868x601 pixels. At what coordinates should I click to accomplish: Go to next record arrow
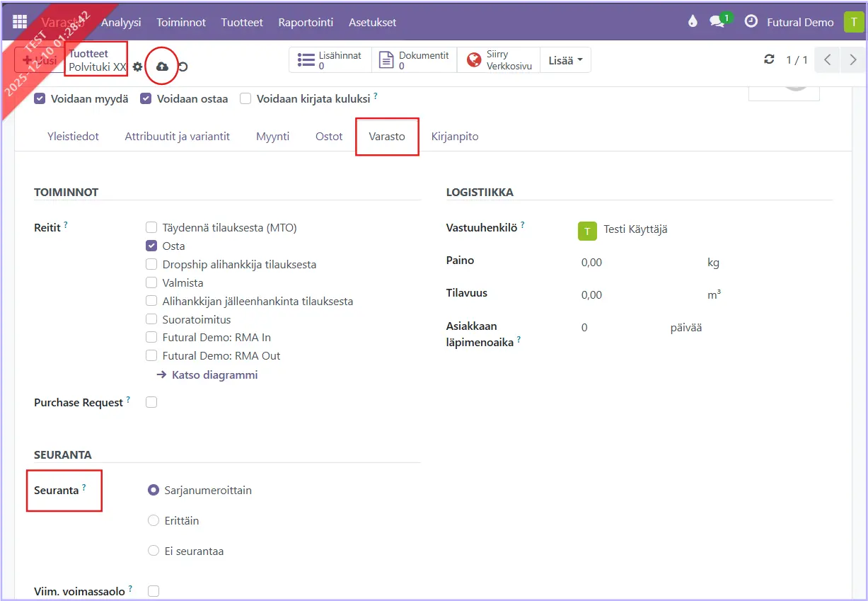pyautogui.click(x=852, y=60)
